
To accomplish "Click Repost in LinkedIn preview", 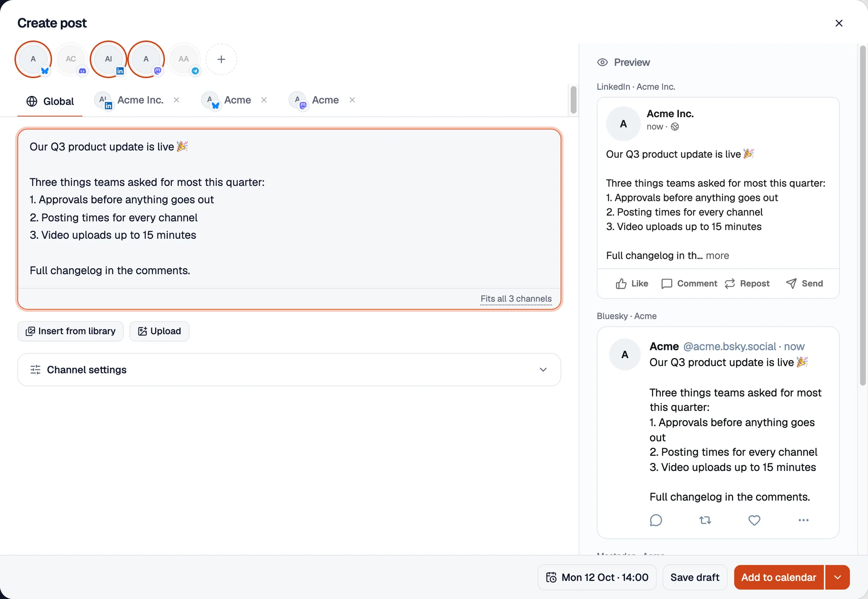I will 747,283.
